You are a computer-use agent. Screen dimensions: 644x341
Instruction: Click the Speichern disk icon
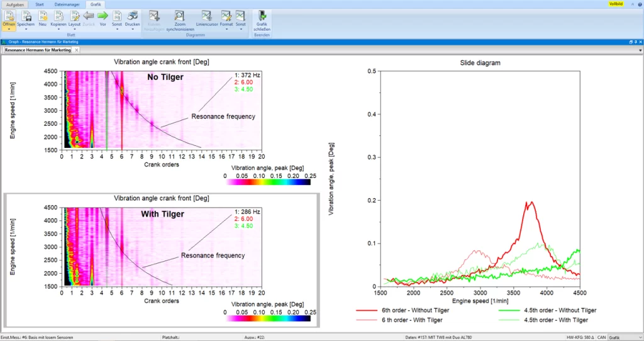(x=26, y=15)
